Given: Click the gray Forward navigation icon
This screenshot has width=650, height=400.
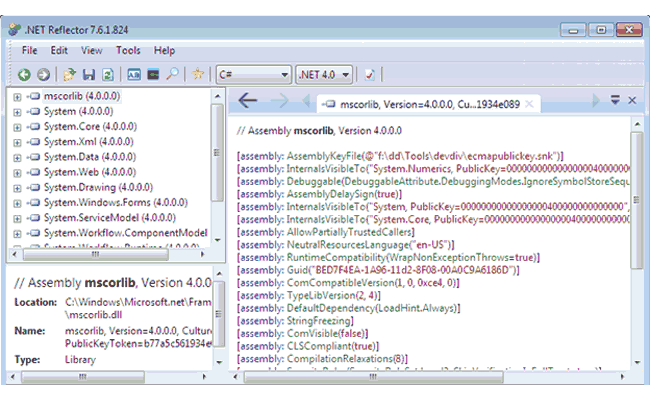Looking at the screenshot, I should pos(43,74).
